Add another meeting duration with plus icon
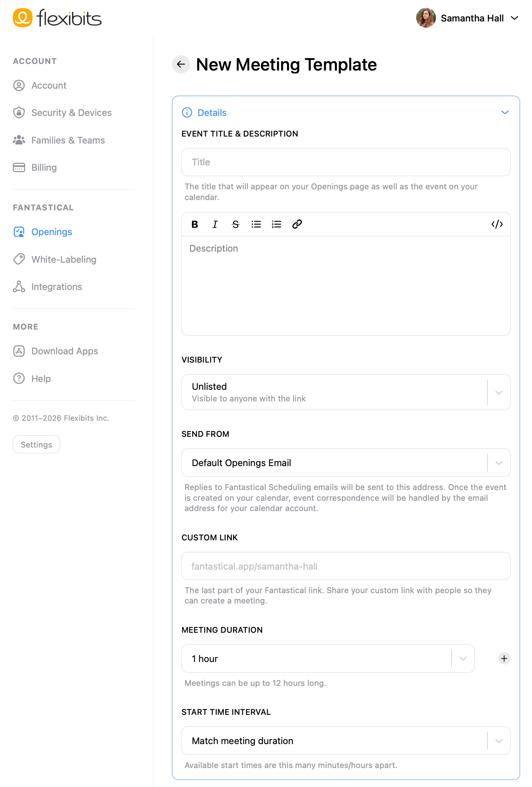Image resolution: width=532 pixels, height=787 pixels. (504, 658)
